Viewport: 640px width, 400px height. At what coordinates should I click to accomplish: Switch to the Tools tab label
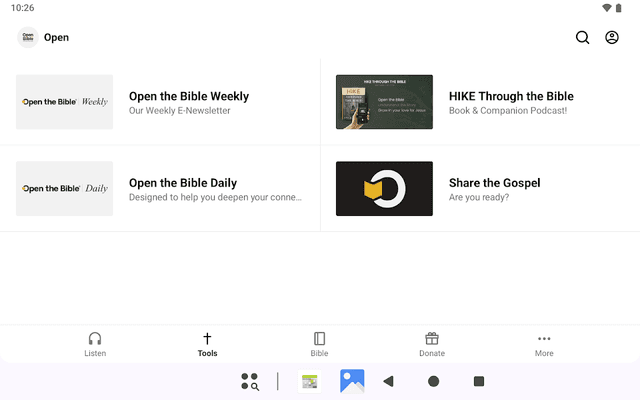tap(207, 353)
